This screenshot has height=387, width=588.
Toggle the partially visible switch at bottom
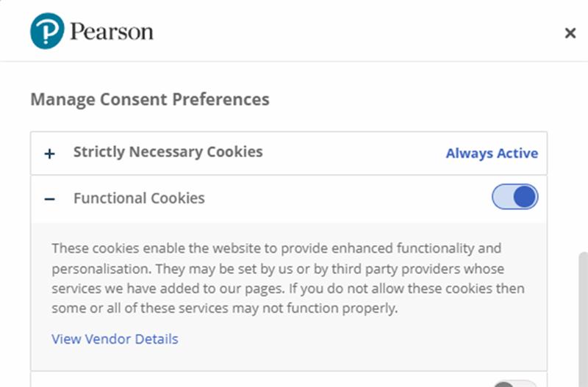click(514, 383)
